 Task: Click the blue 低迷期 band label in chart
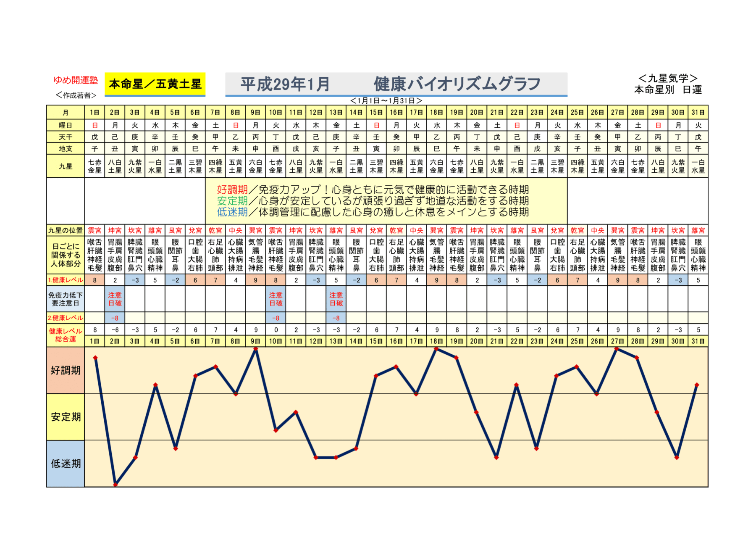[66, 464]
